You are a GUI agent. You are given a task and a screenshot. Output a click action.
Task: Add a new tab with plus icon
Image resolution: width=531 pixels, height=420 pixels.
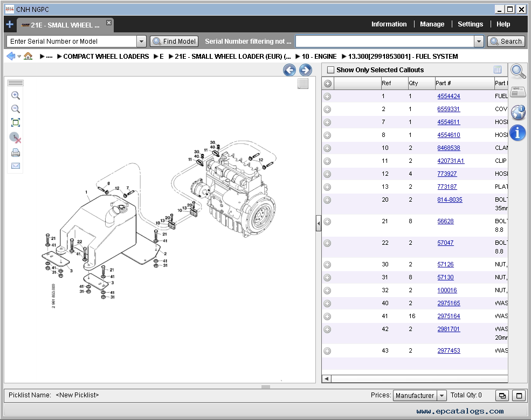pos(10,24)
